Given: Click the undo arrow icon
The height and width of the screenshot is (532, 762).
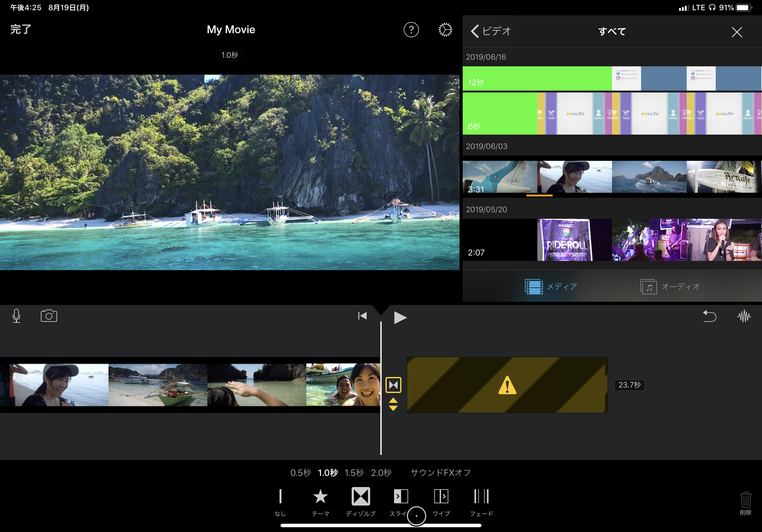Looking at the screenshot, I should pyautogui.click(x=710, y=316).
